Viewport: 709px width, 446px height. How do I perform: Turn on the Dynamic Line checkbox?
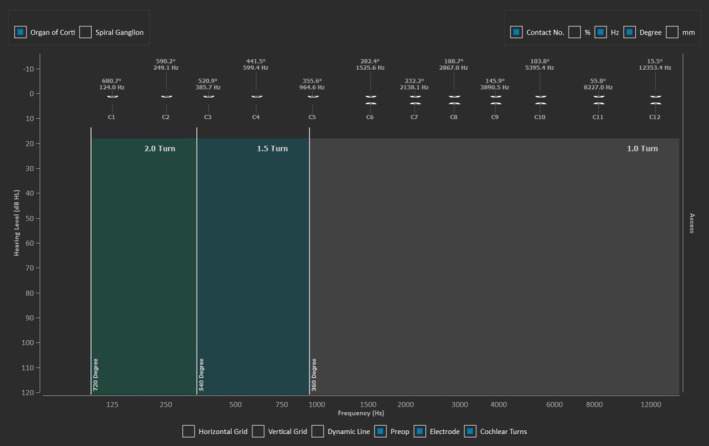pos(318,431)
